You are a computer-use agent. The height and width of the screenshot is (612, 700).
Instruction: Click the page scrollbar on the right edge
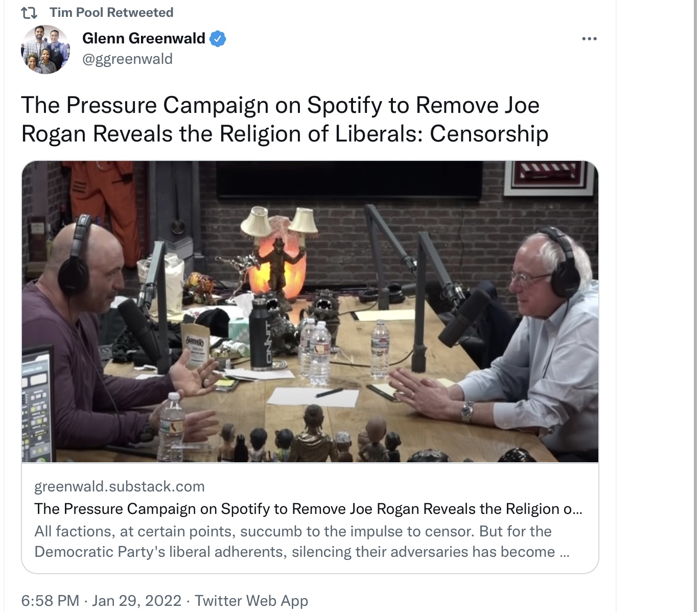point(695,306)
